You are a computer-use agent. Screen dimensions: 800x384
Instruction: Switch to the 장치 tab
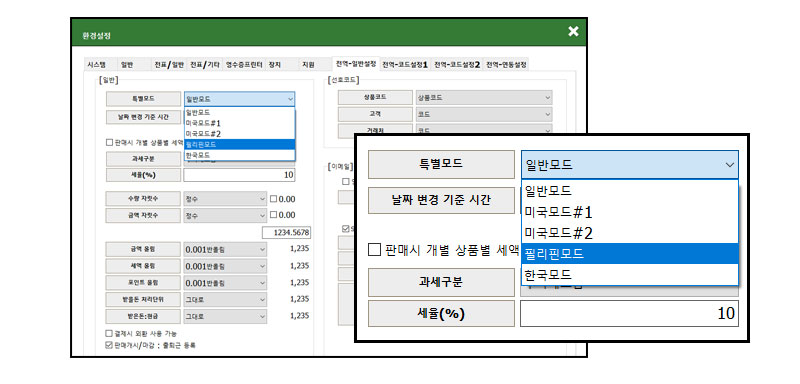[274, 65]
